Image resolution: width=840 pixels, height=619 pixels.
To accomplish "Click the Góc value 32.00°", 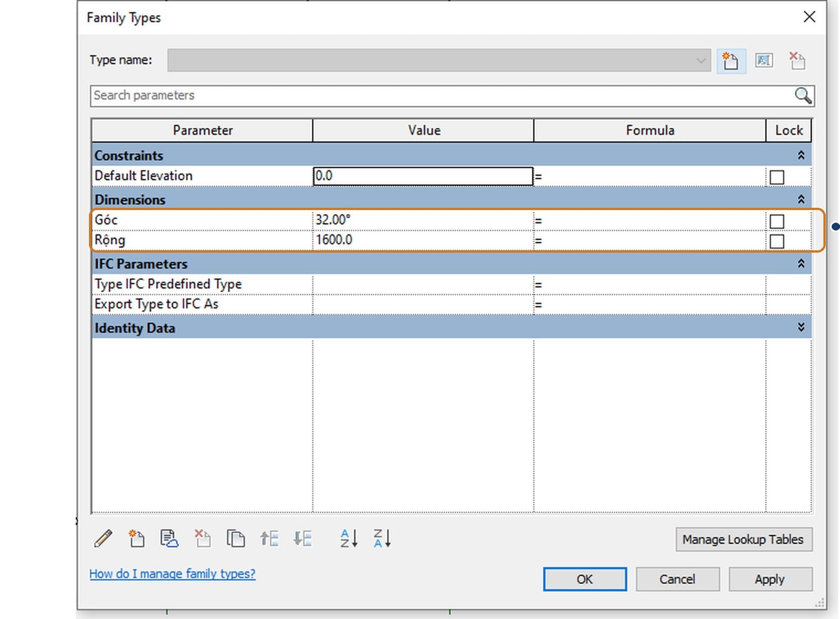I will (423, 220).
